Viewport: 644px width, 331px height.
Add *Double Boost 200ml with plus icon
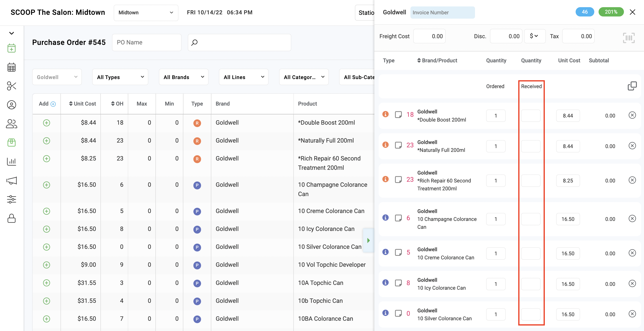point(47,123)
